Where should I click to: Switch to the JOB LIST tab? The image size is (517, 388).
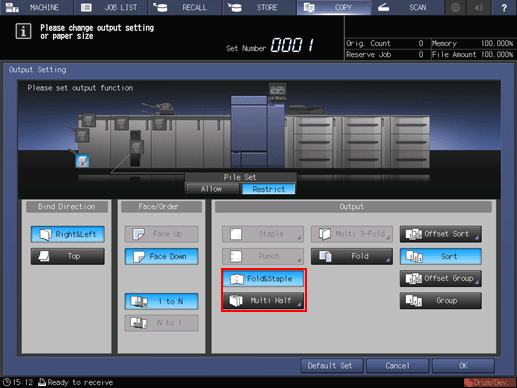[111, 8]
